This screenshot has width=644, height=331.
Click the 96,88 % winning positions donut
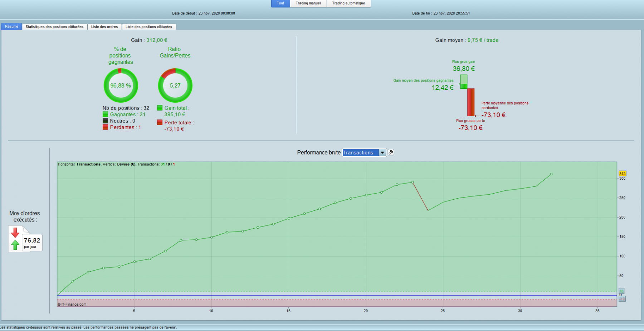121,86
